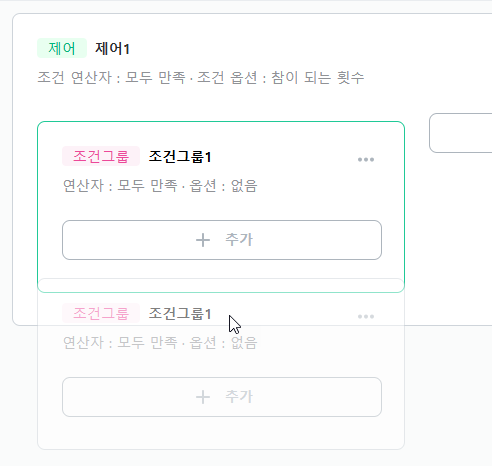Click the pink 조건그룹 tag badge
492x466 pixels.
[x=101, y=156]
